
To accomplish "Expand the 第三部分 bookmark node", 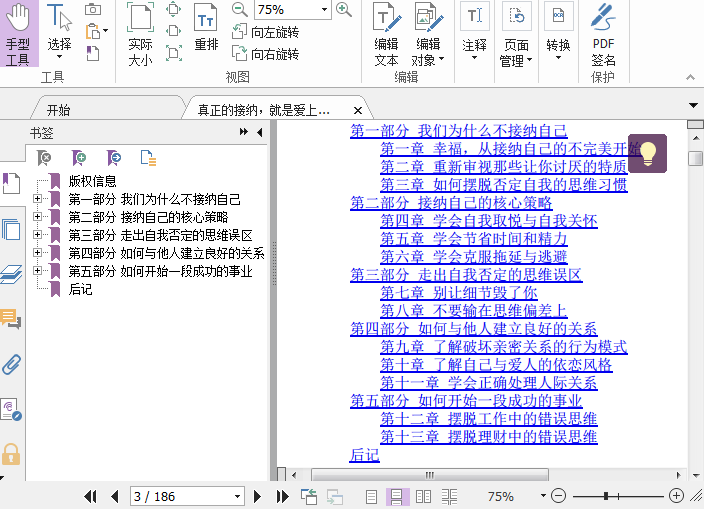I will [37, 234].
